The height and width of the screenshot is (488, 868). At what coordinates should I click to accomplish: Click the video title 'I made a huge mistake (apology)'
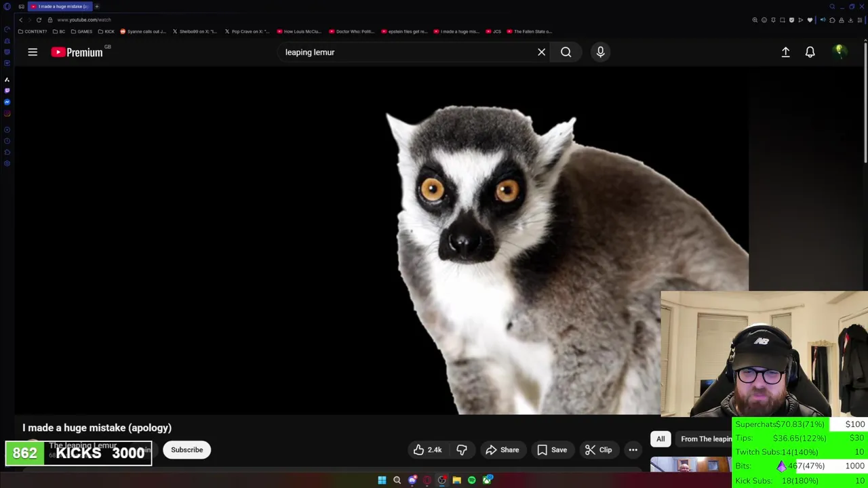coord(97,428)
